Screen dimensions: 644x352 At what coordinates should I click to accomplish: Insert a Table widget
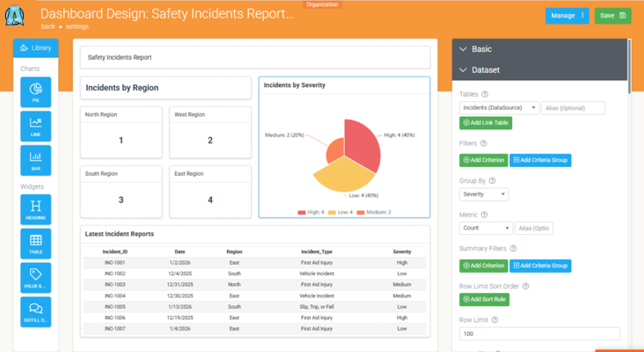pos(36,244)
